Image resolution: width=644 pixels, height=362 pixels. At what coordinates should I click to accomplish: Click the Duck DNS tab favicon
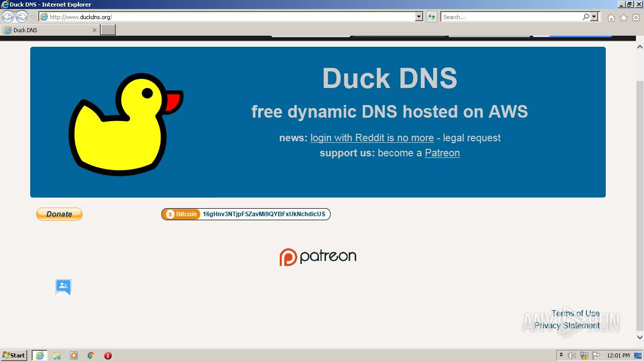click(8, 30)
